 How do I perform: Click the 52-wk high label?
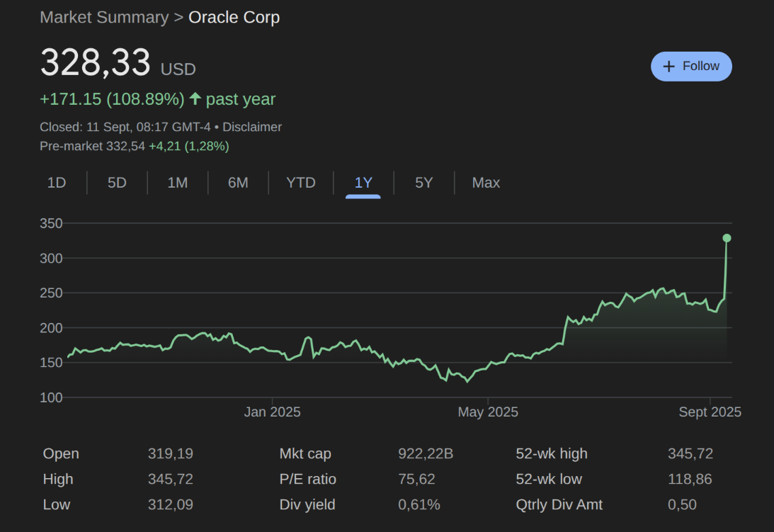[x=552, y=453]
